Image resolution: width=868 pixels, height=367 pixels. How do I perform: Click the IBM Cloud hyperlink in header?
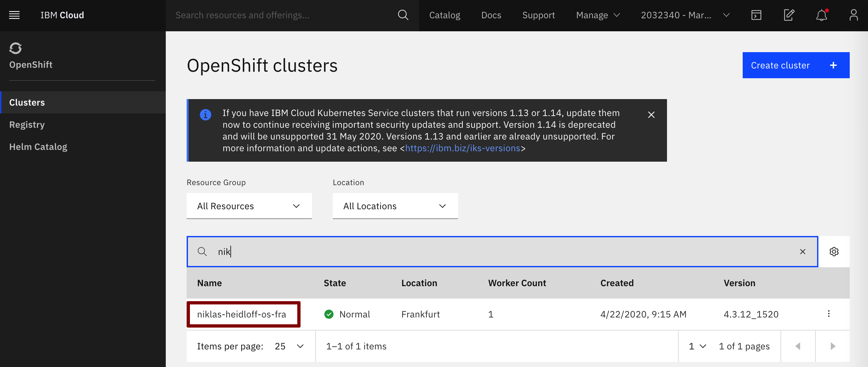click(x=63, y=15)
